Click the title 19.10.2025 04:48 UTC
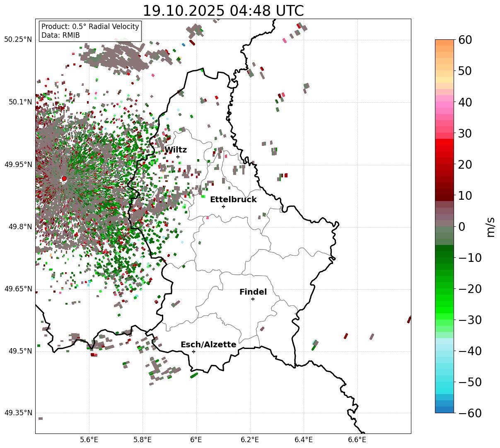 (223, 11)
